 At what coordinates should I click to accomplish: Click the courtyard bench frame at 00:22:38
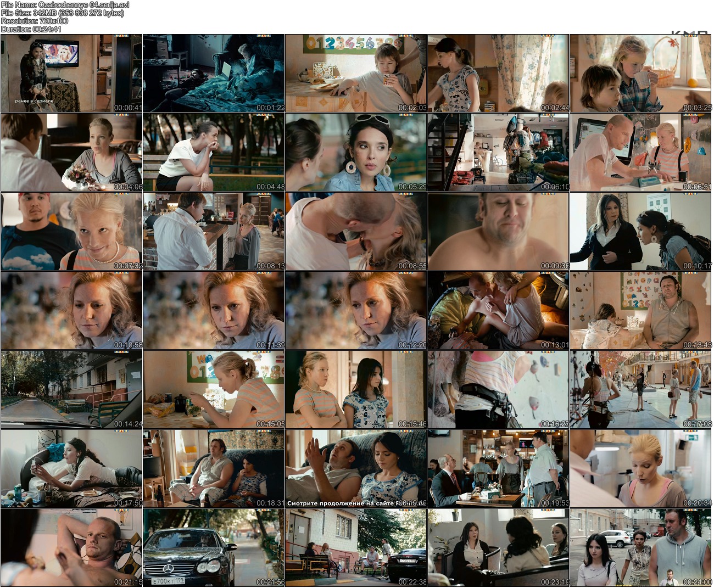[356, 548]
